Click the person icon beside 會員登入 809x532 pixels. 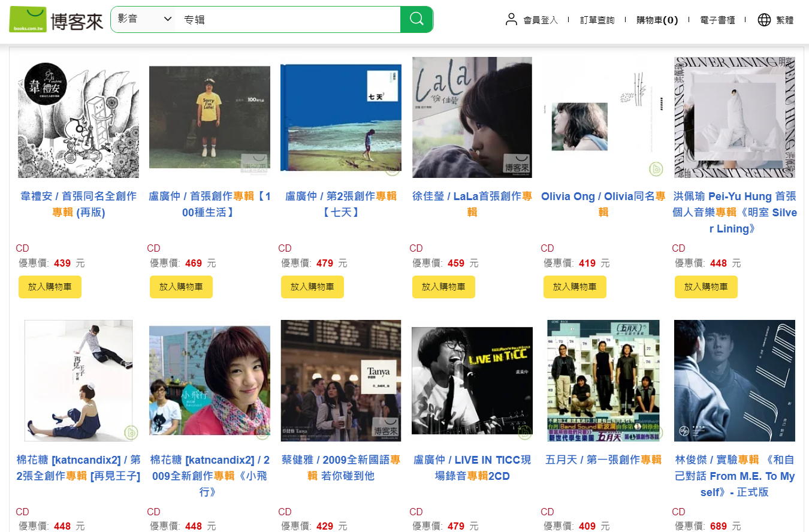tap(511, 19)
